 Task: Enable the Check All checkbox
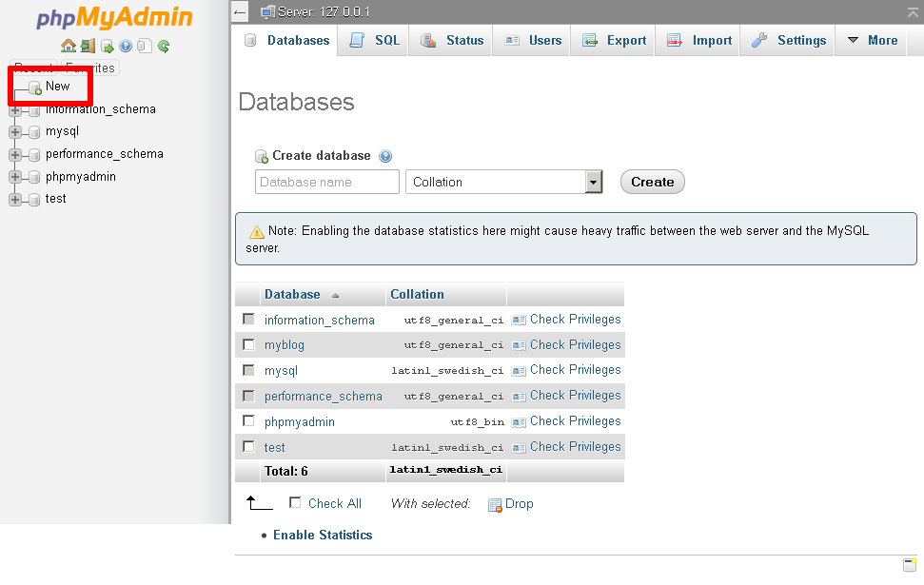click(x=295, y=503)
